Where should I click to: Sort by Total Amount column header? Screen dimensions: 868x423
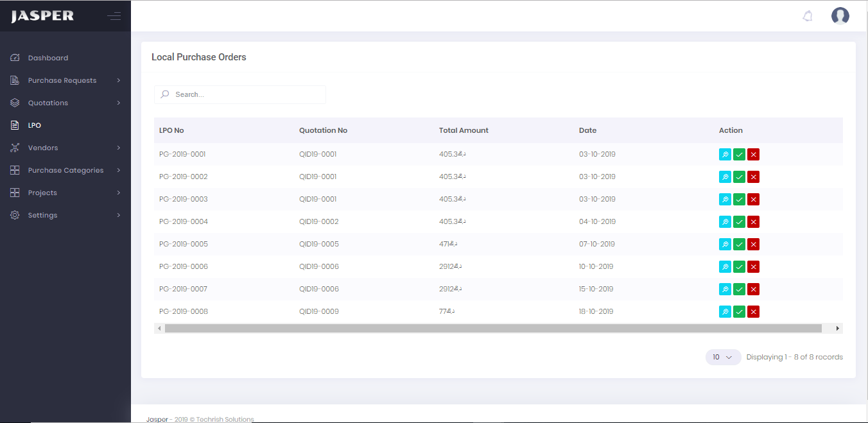pyautogui.click(x=464, y=130)
